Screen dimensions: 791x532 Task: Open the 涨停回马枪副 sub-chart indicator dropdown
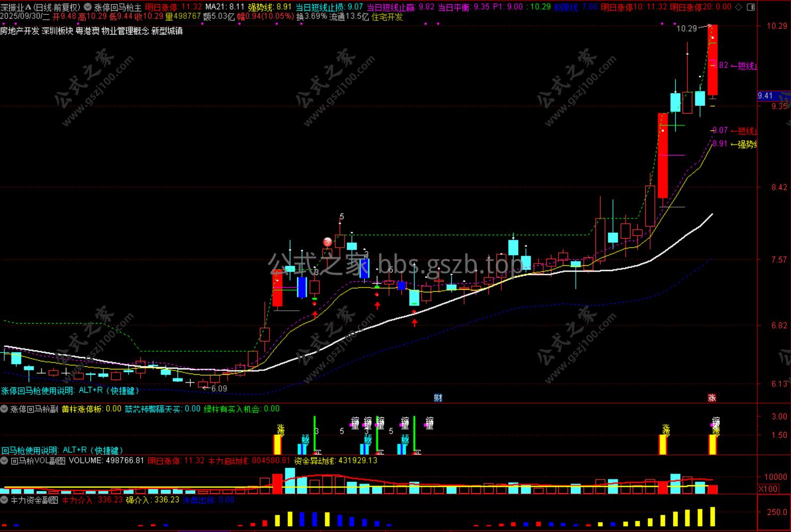tap(4, 409)
